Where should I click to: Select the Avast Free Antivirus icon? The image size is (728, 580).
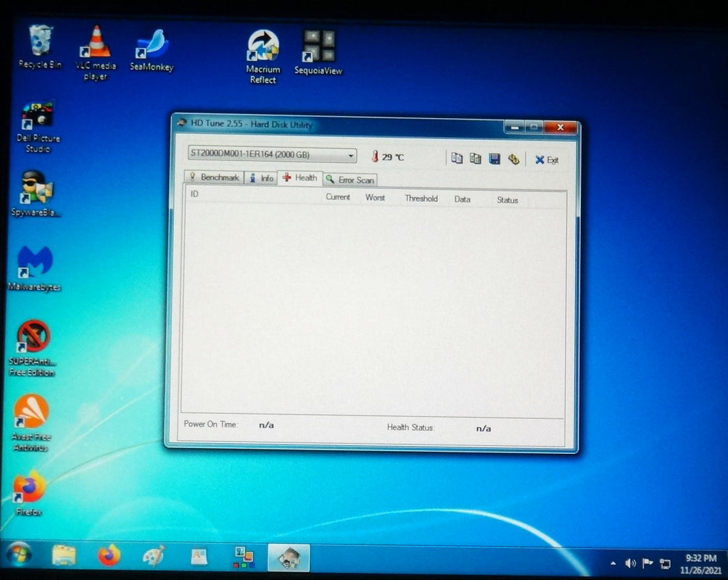pyautogui.click(x=30, y=423)
